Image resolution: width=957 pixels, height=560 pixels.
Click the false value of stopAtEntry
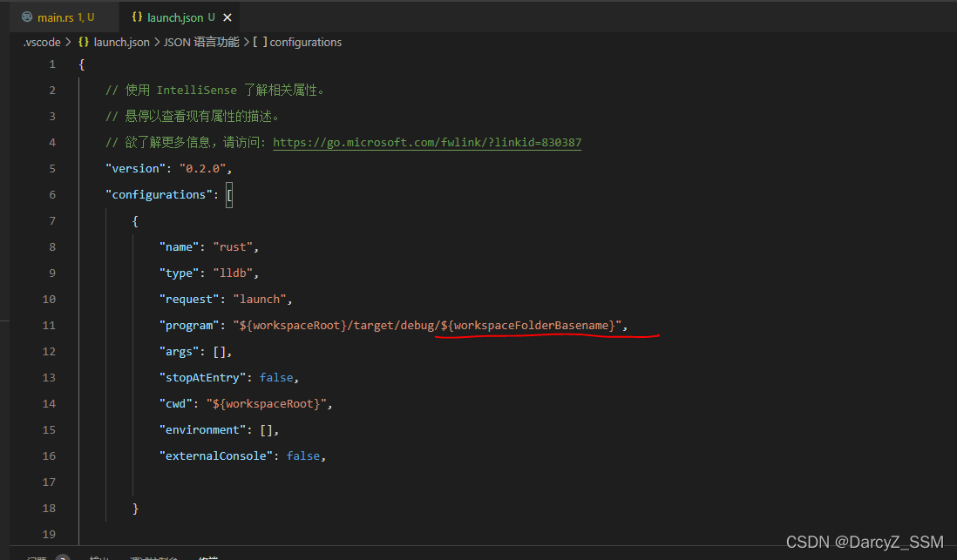click(x=276, y=378)
